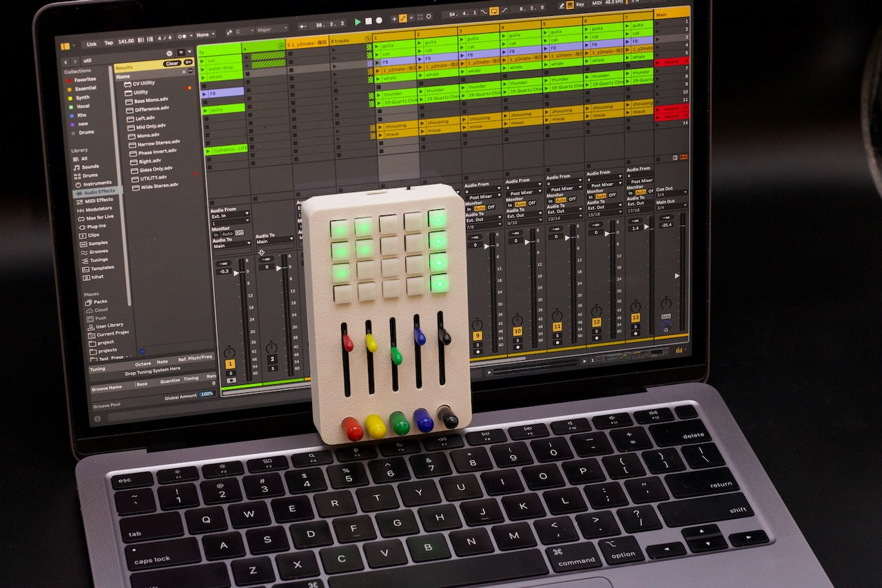This screenshot has height=588, width=882.
Task: Start playback with the green Play button
Action: 358,22
